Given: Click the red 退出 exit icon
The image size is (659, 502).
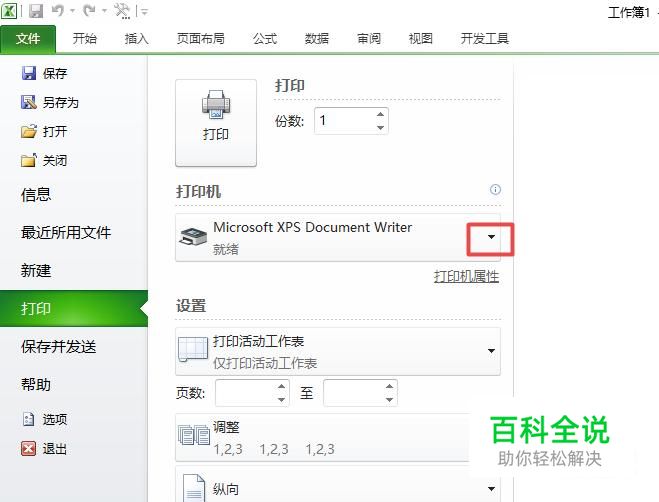Looking at the screenshot, I should pyautogui.click(x=29, y=448).
